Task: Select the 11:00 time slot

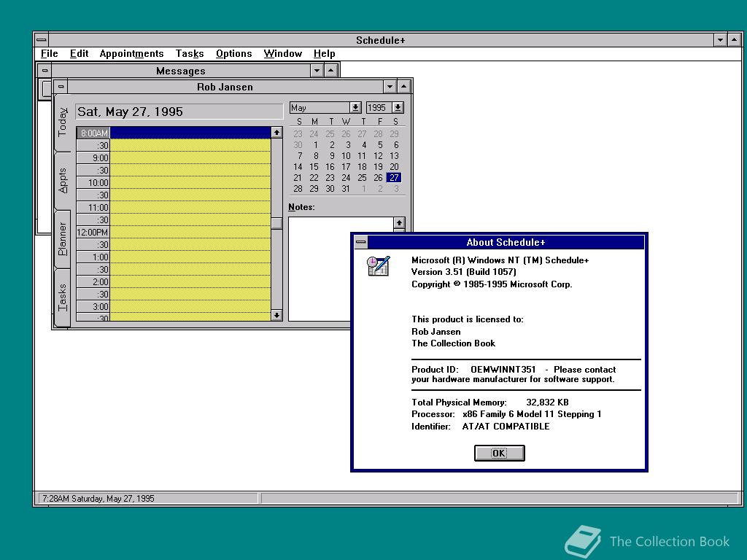Action: click(x=174, y=207)
